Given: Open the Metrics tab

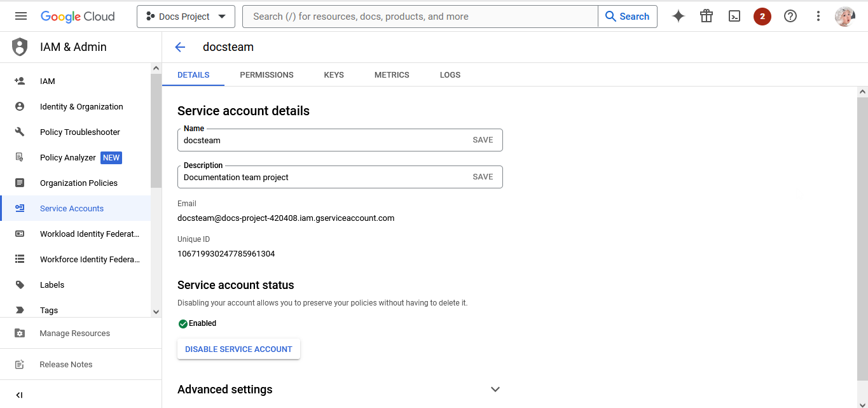Looking at the screenshot, I should click(x=392, y=74).
